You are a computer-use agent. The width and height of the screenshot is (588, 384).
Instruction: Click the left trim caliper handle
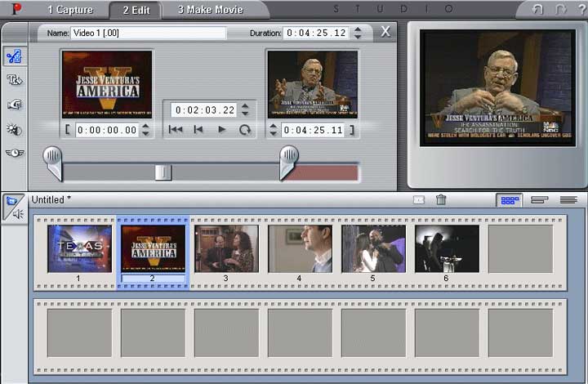[52, 163]
